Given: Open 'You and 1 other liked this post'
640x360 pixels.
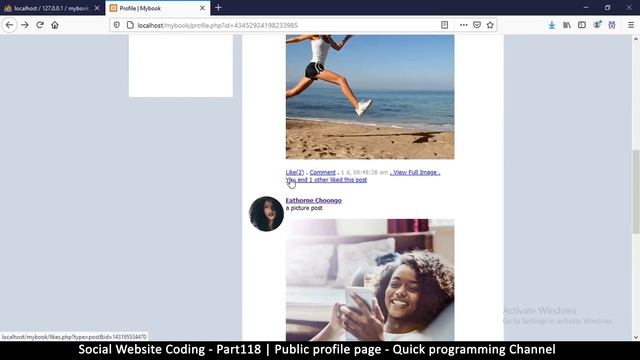Looking at the screenshot, I should 326,180.
